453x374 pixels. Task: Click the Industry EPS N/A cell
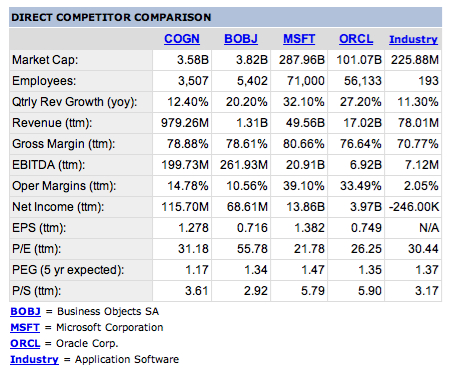coord(413,228)
